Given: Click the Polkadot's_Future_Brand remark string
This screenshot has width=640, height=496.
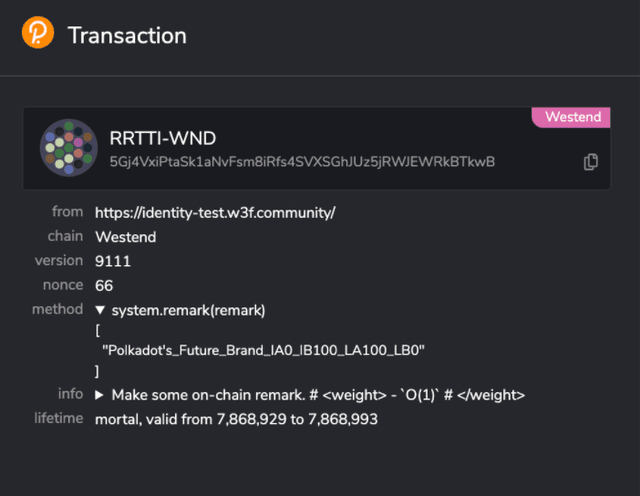Looking at the screenshot, I should coord(264,350).
